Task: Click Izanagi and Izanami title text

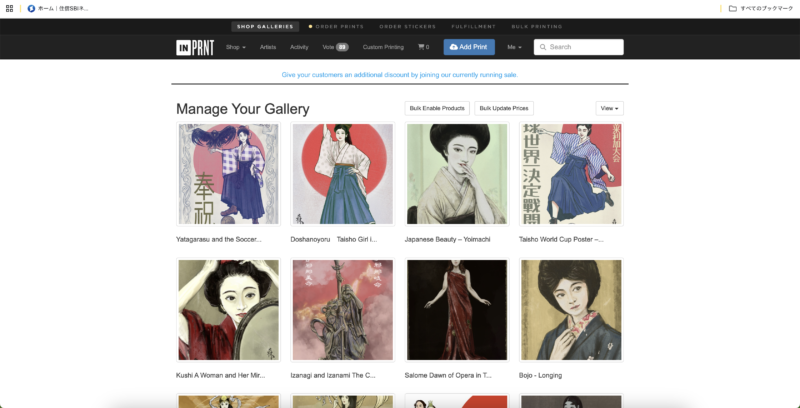Action: [x=333, y=375]
